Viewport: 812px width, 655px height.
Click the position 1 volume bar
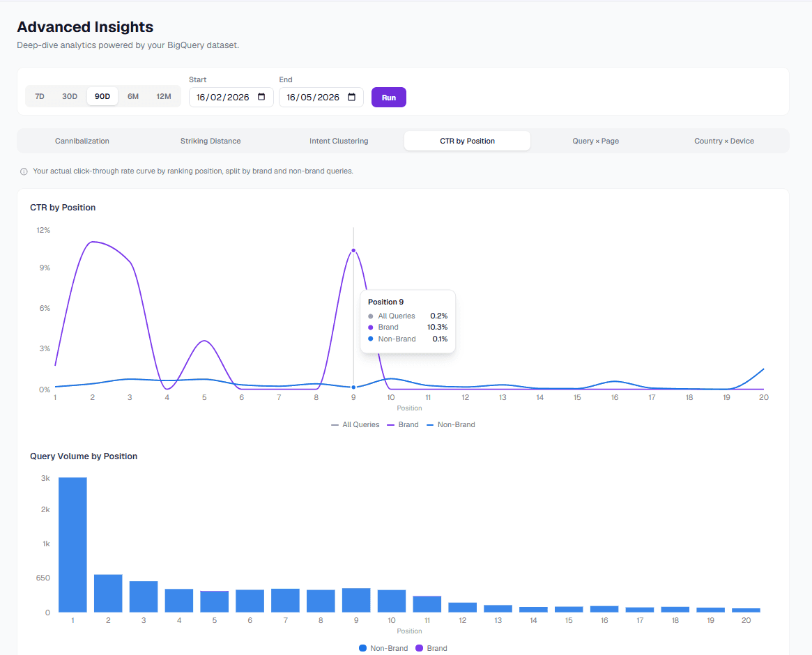[72, 545]
